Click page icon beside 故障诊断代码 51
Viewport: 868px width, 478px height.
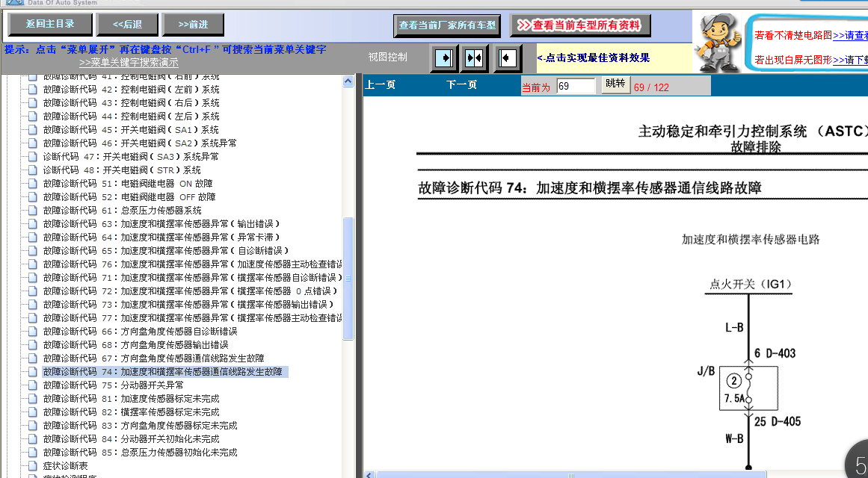coord(33,184)
